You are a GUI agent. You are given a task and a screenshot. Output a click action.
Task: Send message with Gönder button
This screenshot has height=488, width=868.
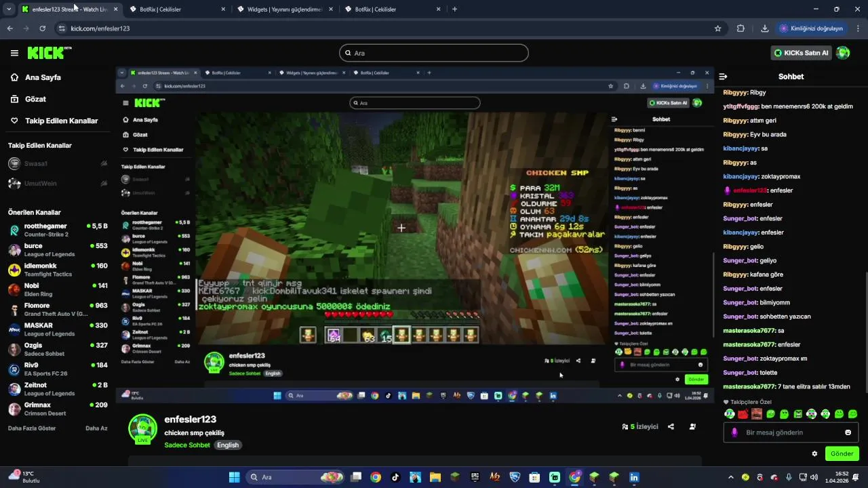(842, 453)
